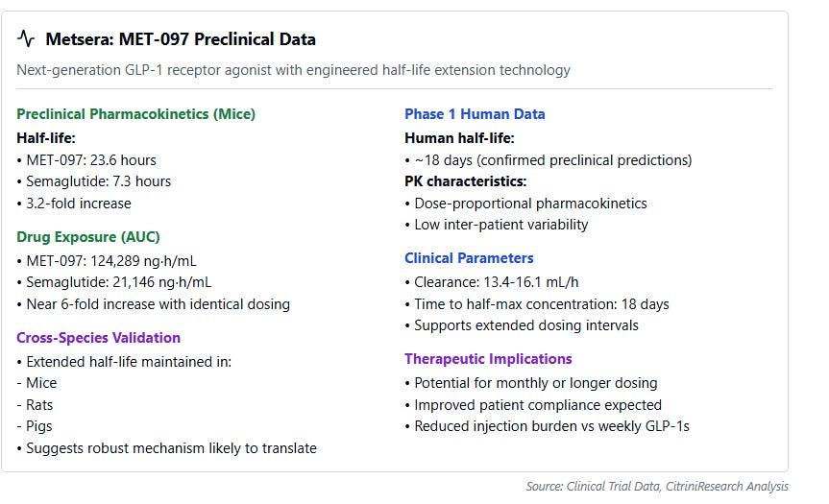Click Potential for monthly or longer dosing
Viewport: 829px width, 504px height.
click(531, 383)
